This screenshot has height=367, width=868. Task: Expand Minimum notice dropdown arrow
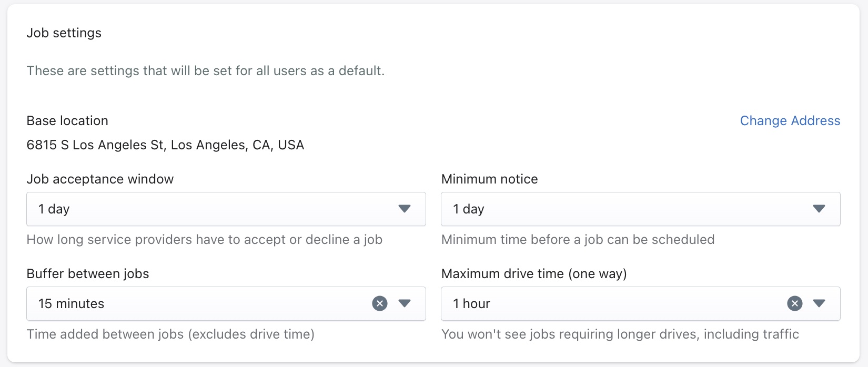(x=819, y=209)
